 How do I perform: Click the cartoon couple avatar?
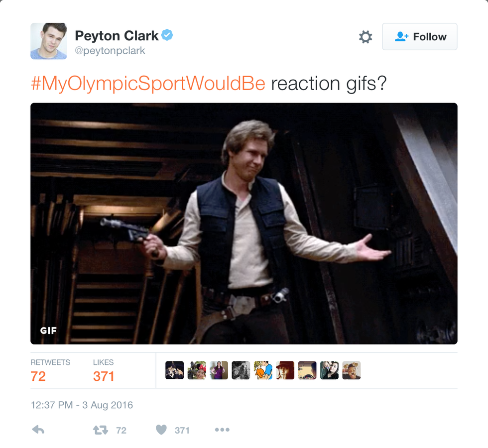pos(263,370)
